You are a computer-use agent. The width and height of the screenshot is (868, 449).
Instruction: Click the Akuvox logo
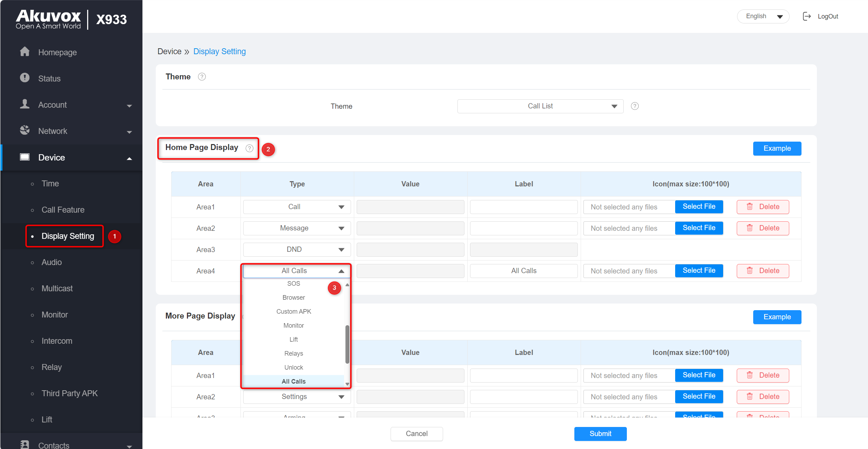point(48,19)
